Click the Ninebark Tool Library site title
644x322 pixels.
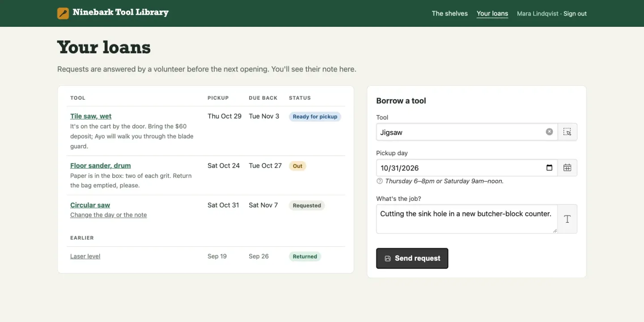click(x=121, y=13)
